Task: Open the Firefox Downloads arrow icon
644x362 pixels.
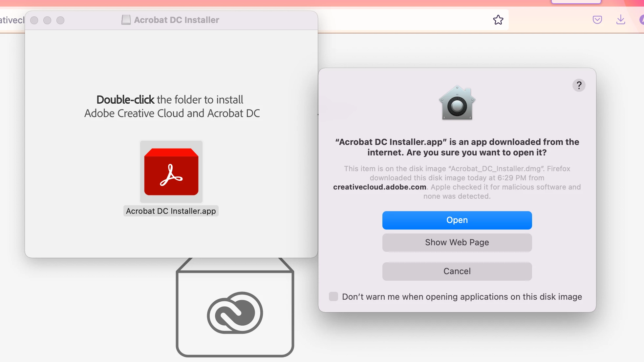Action: (620, 20)
